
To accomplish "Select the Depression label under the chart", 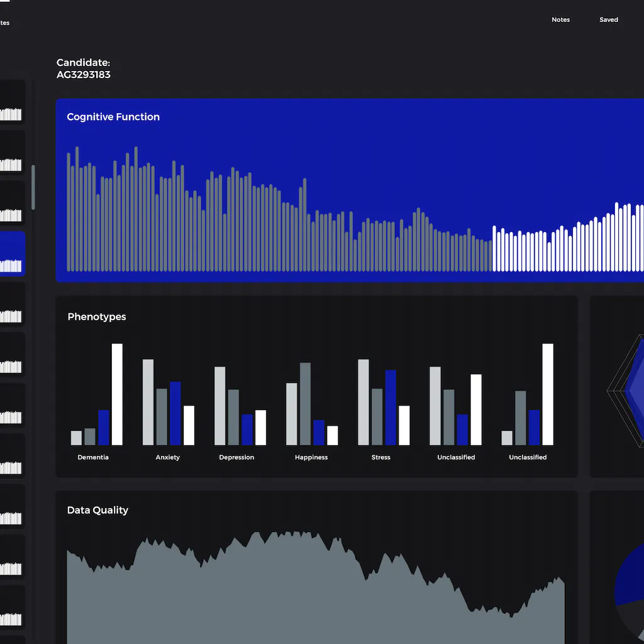I will point(236,457).
